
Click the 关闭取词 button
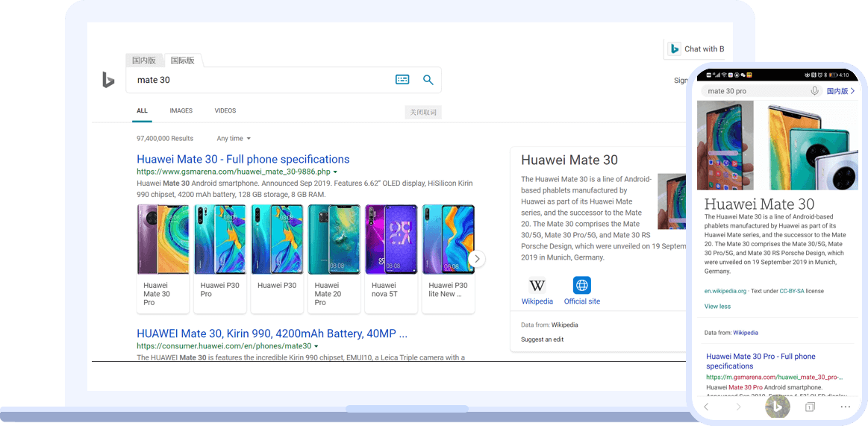click(423, 112)
